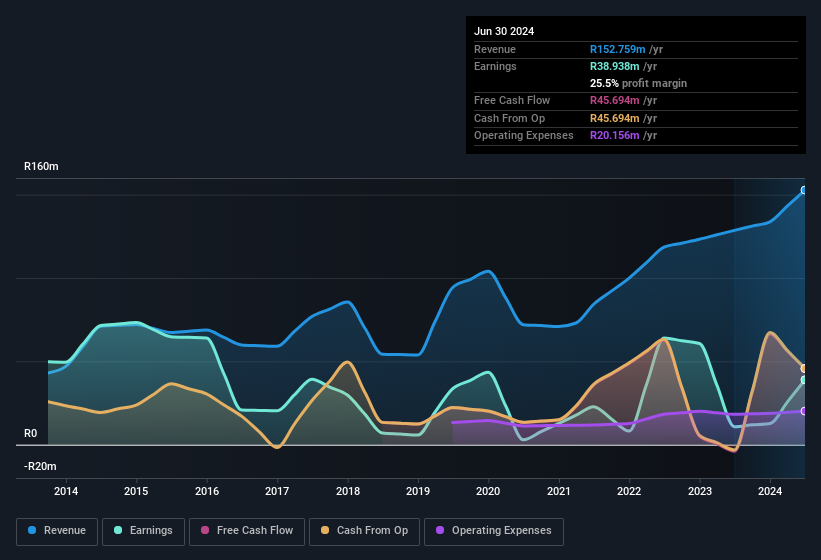Image resolution: width=821 pixels, height=560 pixels.
Task: Select the 2020 x-axis label
Action: tap(488, 491)
